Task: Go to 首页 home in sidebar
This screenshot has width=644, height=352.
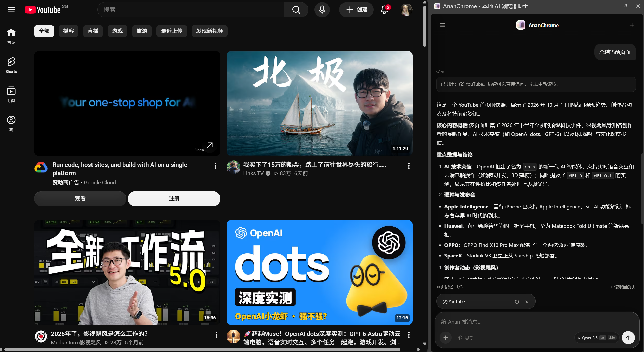Action: (x=11, y=36)
